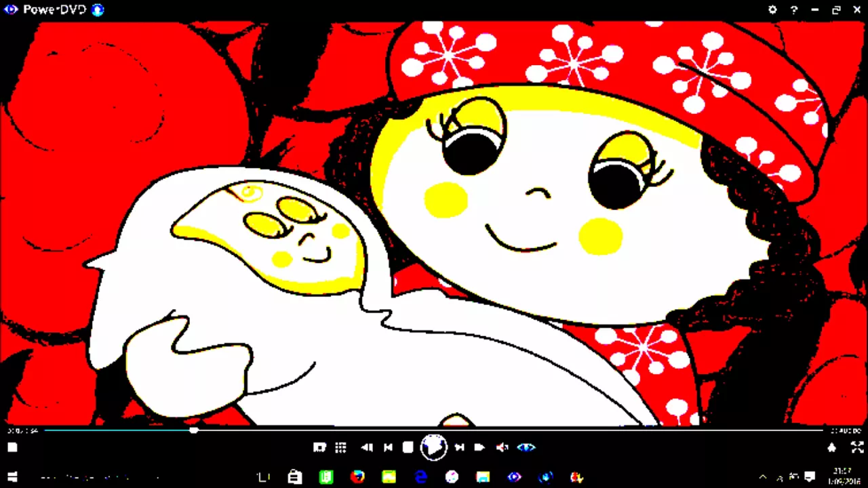Skip to the next chapter
The image size is (868, 488).
(459, 447)
